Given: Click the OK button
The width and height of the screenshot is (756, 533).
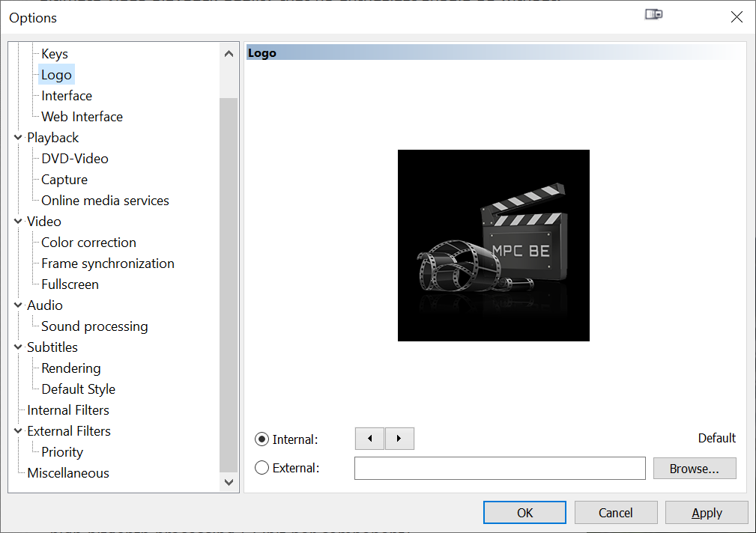Looking at the screenshot, I should (x=524, y=512).
